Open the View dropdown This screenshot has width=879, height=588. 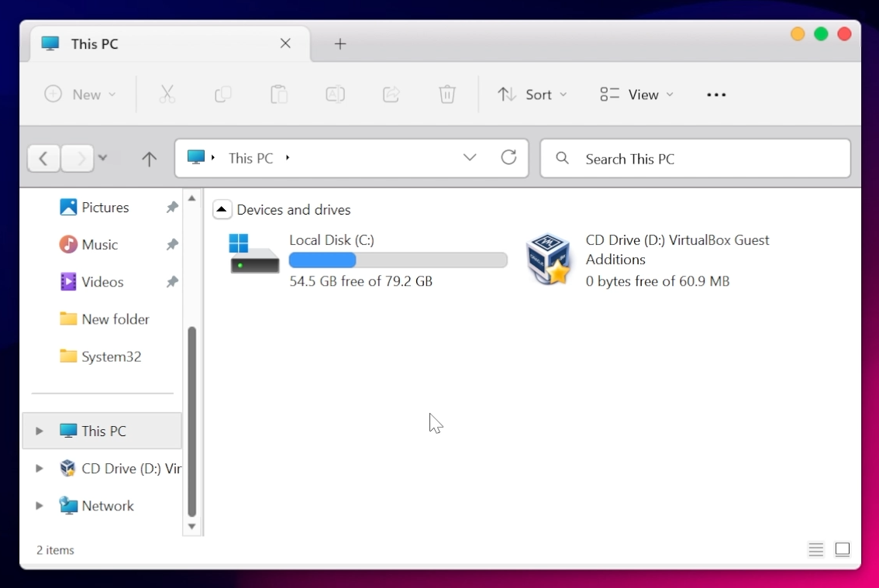click(636, 94)
